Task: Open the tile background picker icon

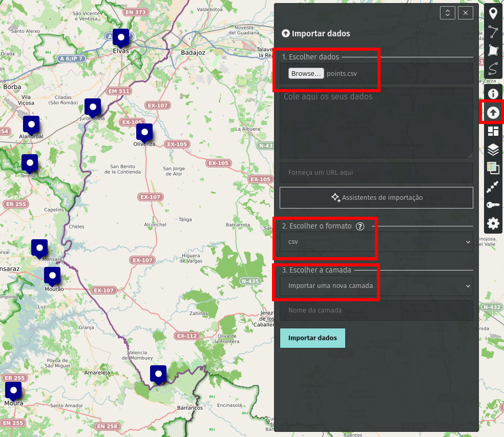Action: pyautogui.click(x=493, y=168)
